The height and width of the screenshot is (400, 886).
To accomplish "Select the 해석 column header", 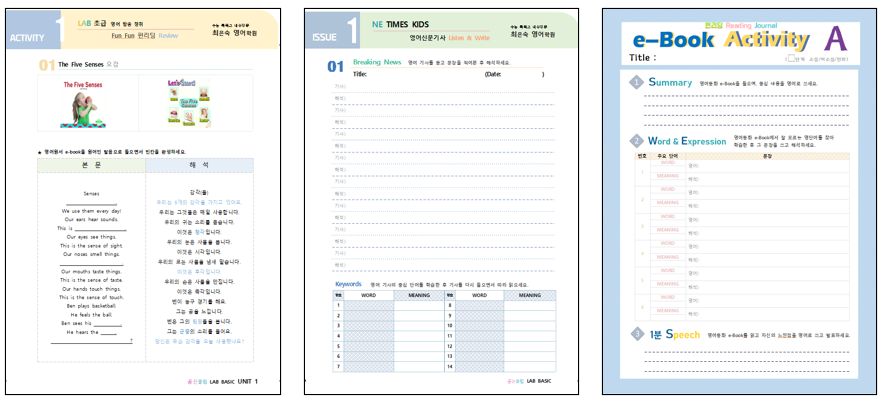I will coord(198,164).
